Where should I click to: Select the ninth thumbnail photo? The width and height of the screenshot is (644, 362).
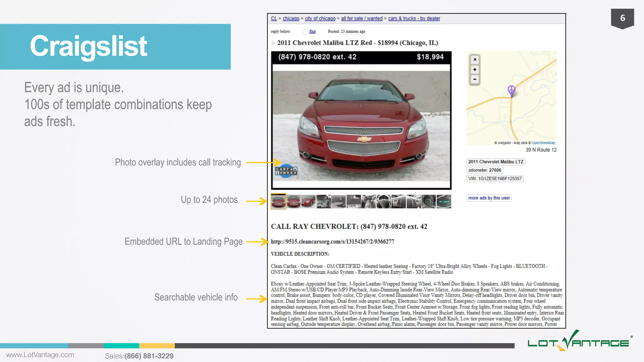click(x=398, y=201)
